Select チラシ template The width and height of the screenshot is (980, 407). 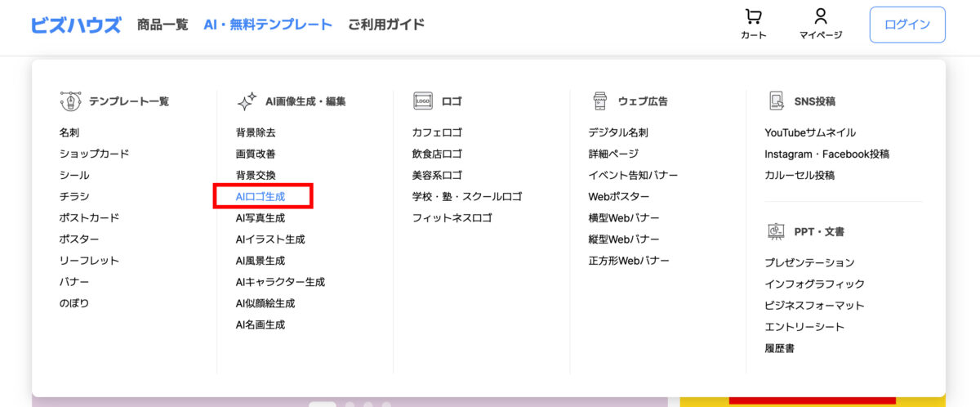[x=74, y=196]
